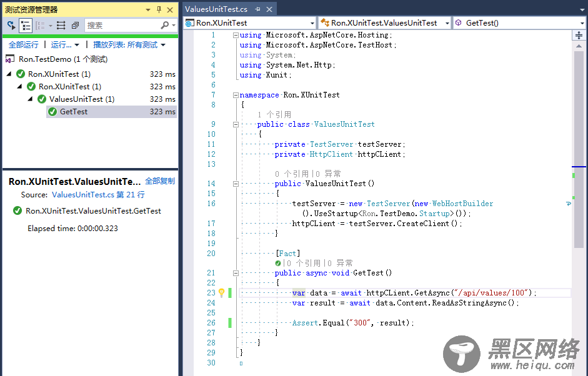Click the word-wrap glyph on line 16
The height and width of the screenshot is (376, 588).
point(569,204)
